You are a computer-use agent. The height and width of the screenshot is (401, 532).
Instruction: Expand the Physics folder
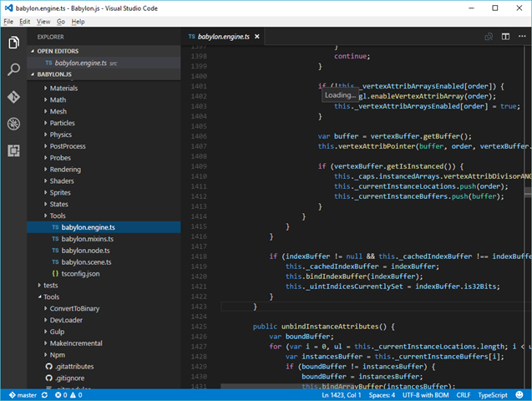click(104, 135)
